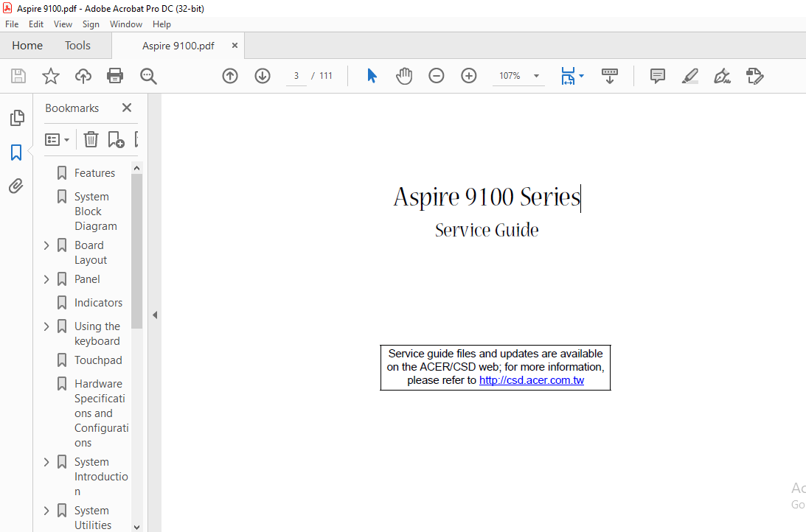This screenshot has width=806, height=532.
Task: Close the Aspire 9100.pdf tab
Action: [x=234, y=45]
